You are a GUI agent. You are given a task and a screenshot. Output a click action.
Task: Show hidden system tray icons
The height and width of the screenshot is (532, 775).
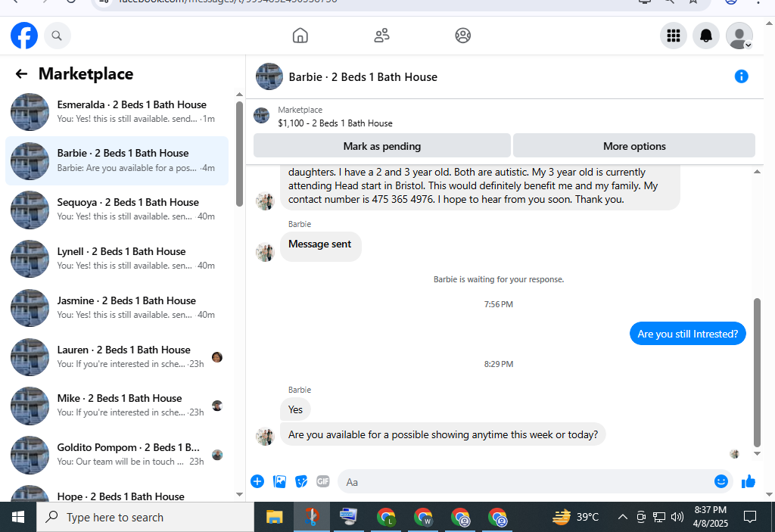tap(623, 517)
